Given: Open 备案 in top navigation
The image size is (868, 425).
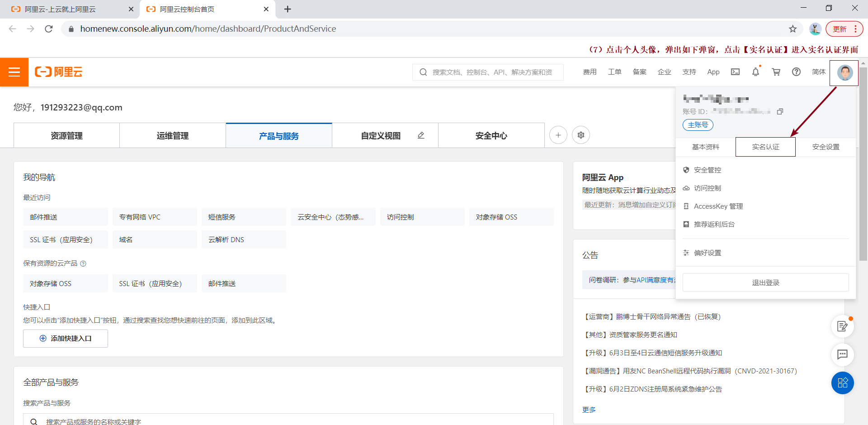Looking at the screenshot, I should (640, 72).
